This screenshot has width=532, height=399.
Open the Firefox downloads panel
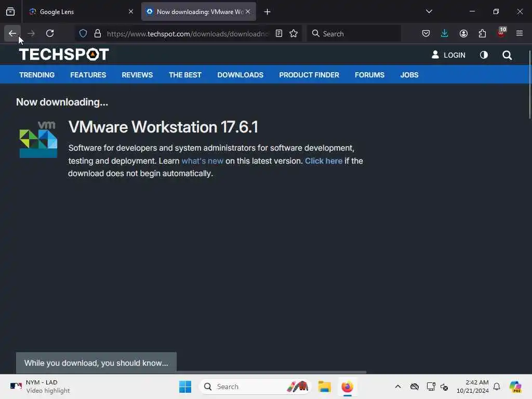445,33
